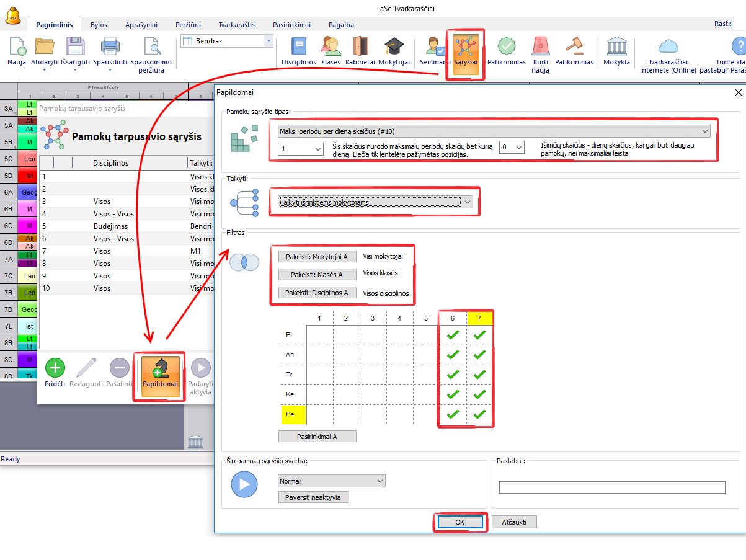Open Klasės from the toolbar
Image resolution: width=746 pixels, height=560 pixels.
pyautogui.click(x=331, y=48)
